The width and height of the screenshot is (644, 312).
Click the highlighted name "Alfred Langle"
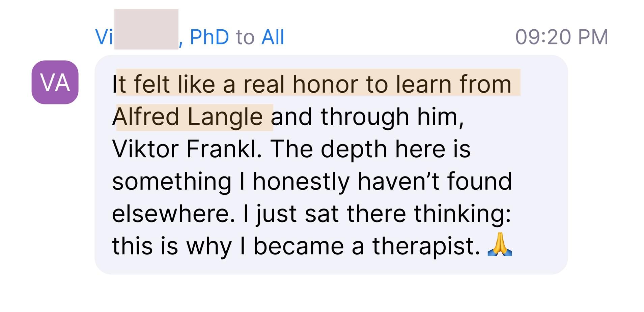(188, 117)
